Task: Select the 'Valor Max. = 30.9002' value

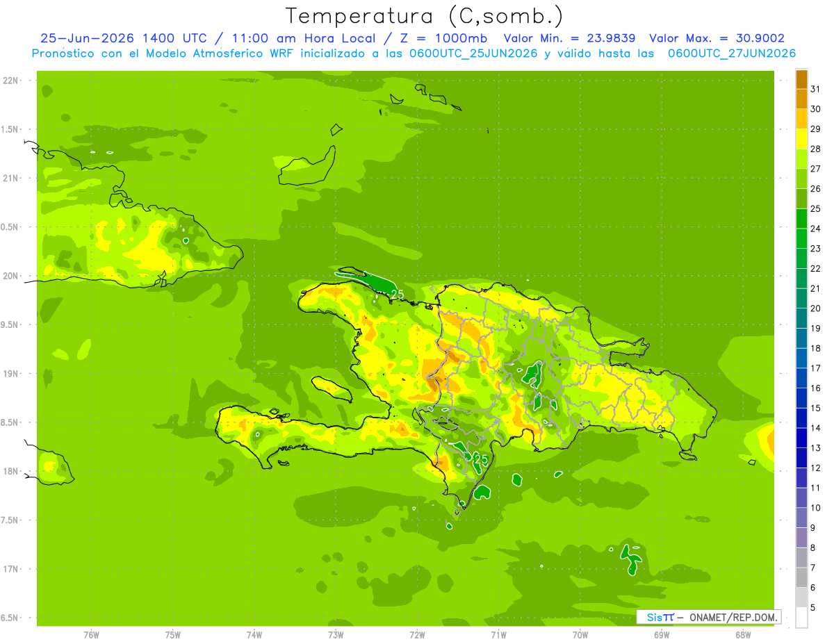Action: pos(717,38)
